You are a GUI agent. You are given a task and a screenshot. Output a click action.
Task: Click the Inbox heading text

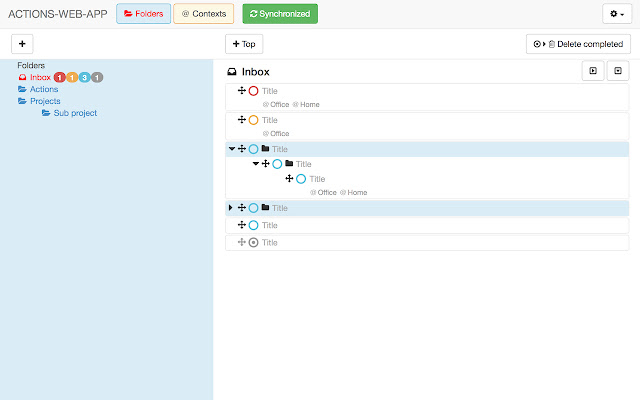tap(256, 72)
